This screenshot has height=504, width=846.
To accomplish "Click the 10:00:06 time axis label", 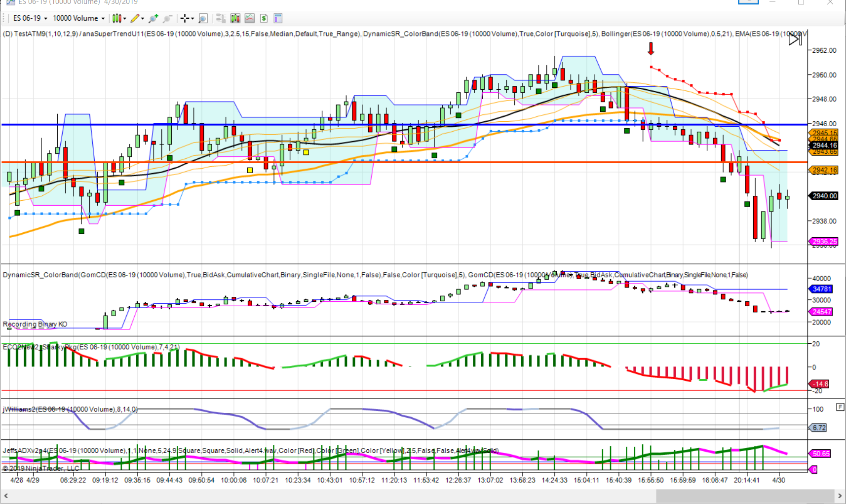I will [x=233, y=480].
